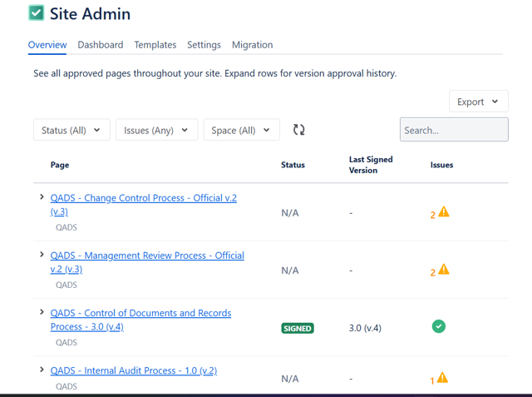Click N/A status in Change Control Process row

tap(290, 213)
